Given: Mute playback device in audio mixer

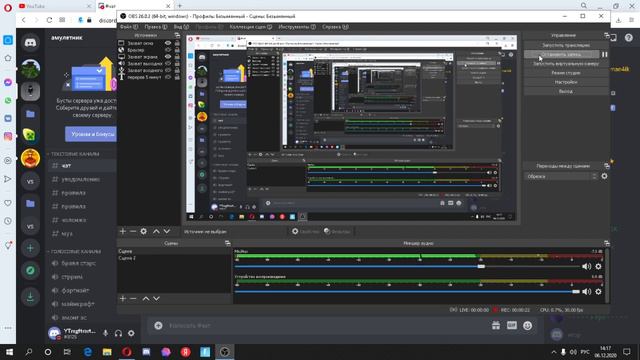Looking at the screenshot, I should [587, 292].
